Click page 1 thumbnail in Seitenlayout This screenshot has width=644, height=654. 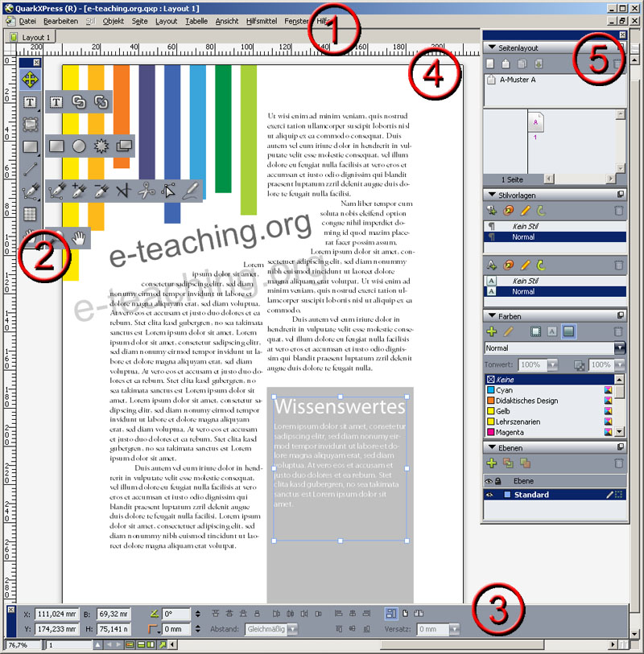[x=535, y=121]
